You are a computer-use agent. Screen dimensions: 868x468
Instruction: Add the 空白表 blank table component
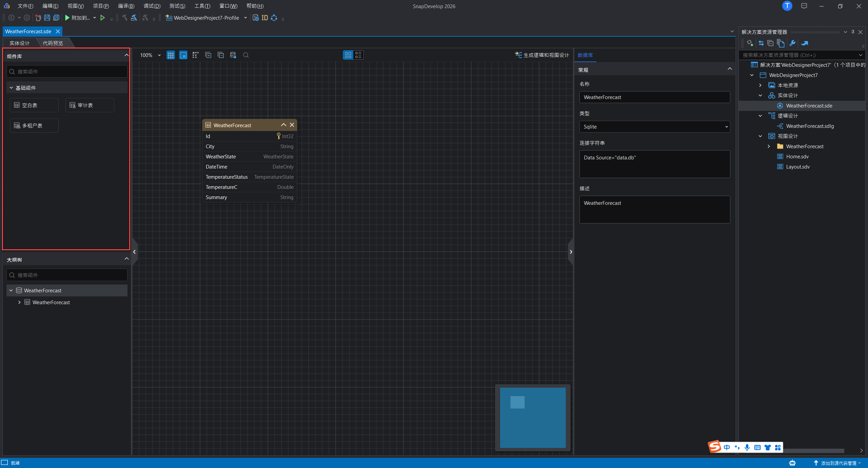[34, 105]
